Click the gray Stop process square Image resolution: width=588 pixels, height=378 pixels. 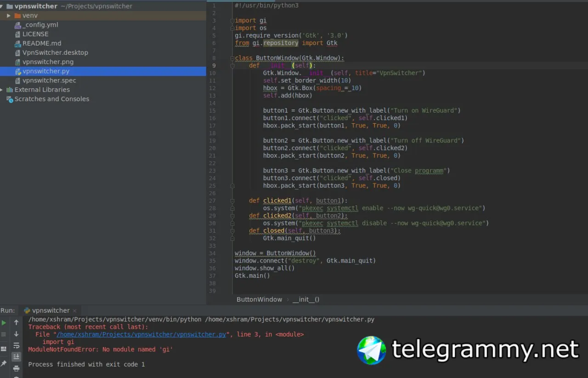4,334
